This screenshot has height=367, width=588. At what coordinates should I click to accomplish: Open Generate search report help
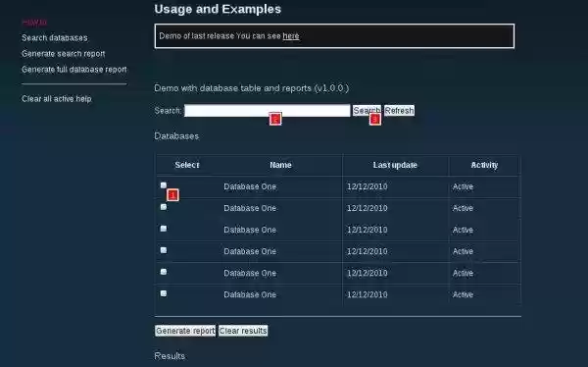(64, 54)
